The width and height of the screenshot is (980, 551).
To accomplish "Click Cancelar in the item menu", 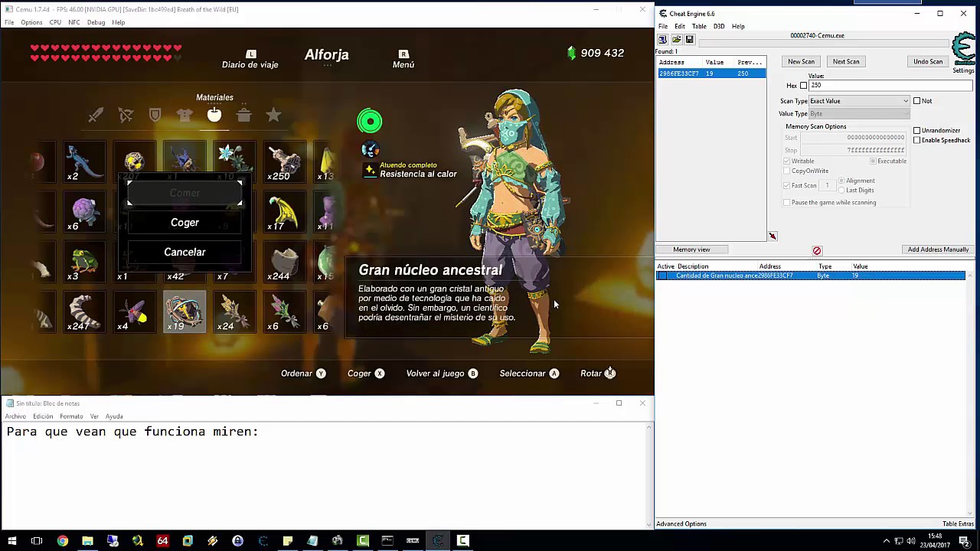I will pyautogui.click(x=185, y=252).
